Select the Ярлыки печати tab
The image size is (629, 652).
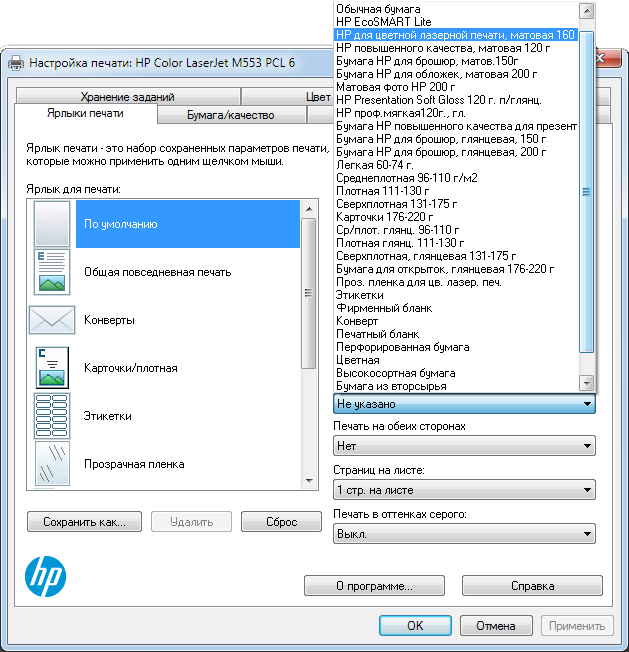[x=85, y=113]
